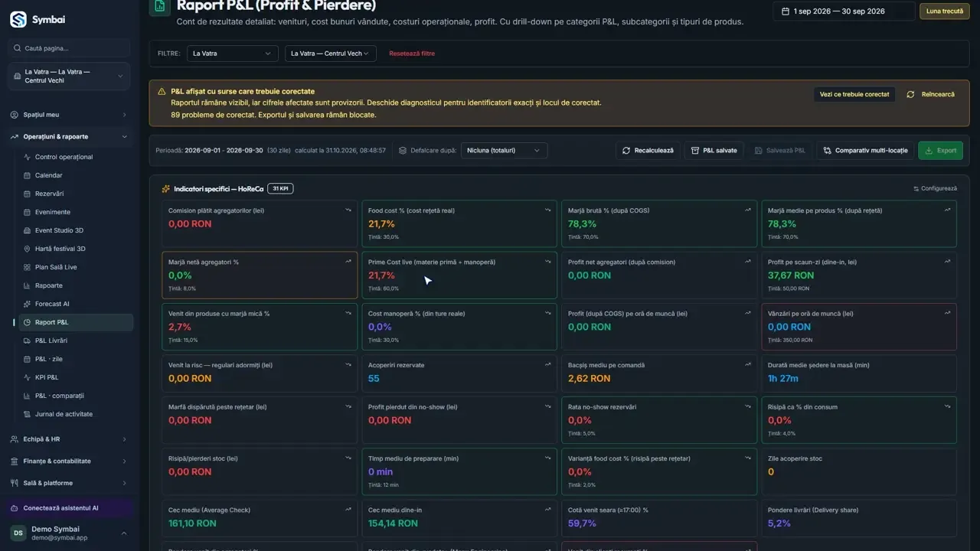The height and width of the screenshot is (551, 980).
Task: Collapse Operațiuni & rapoarte section
Action: point(69,137)
